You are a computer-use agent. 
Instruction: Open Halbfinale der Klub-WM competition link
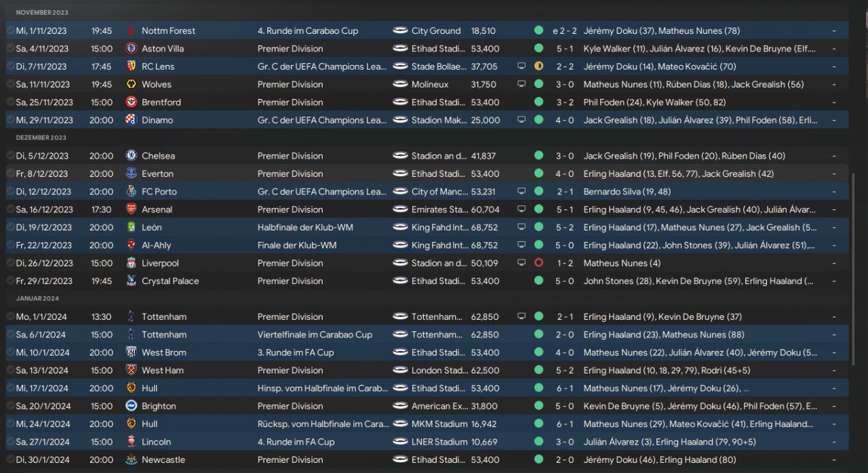point(305,228)
